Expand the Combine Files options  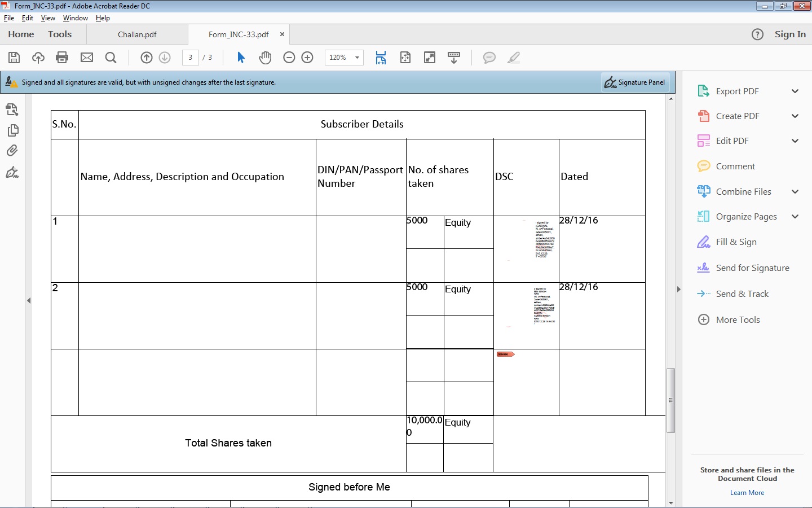tap(795, 191)
